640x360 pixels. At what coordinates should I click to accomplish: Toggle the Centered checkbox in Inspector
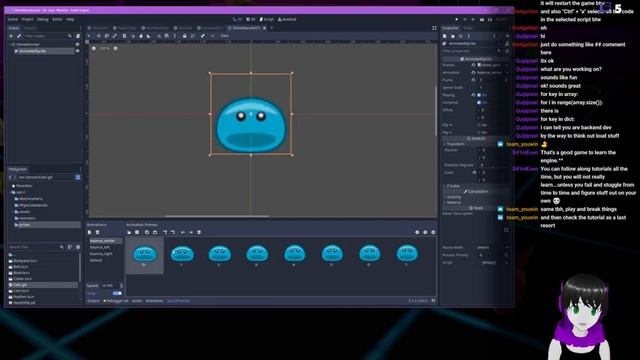(479, 102)
